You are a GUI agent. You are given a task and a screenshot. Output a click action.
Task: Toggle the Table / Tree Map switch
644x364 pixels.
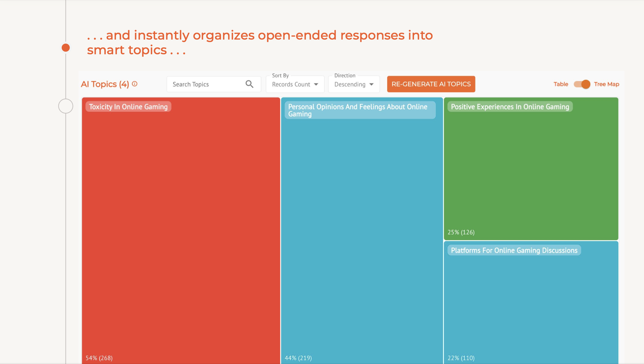click(582, 84)
